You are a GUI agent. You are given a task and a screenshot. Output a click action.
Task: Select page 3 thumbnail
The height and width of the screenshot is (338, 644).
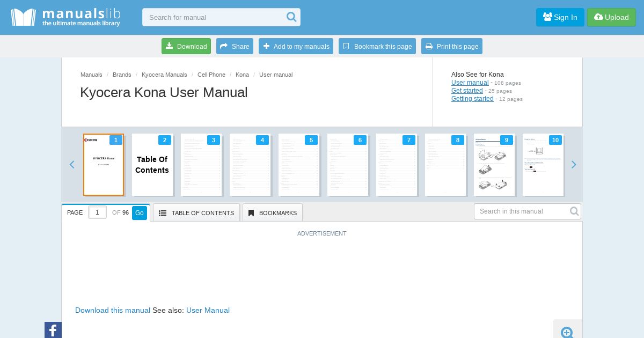pos(201,165)
